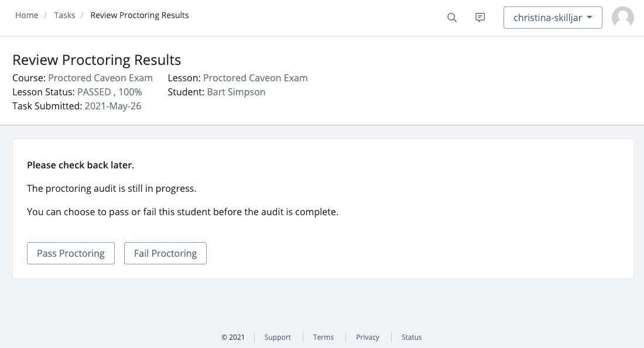Expand the christina-skilljar account dropdown
644x348 pixels.
coord(553,18)
